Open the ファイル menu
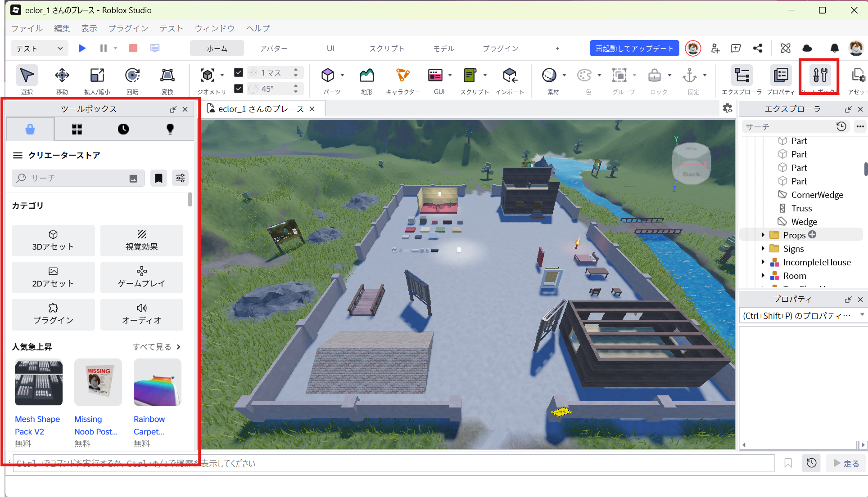 (x=27, y=28)
